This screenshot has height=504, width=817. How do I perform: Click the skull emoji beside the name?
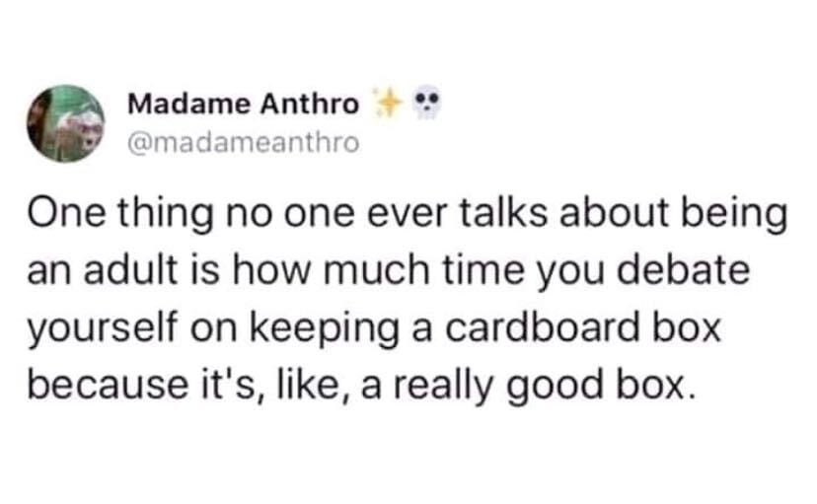(x=423, y=103)
